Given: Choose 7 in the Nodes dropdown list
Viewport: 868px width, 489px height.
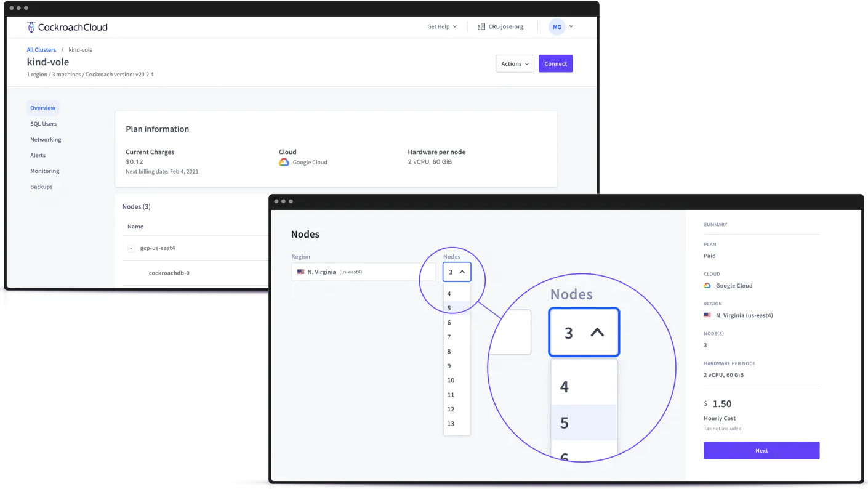Looking at the screenshot, I should pos(456,337).
